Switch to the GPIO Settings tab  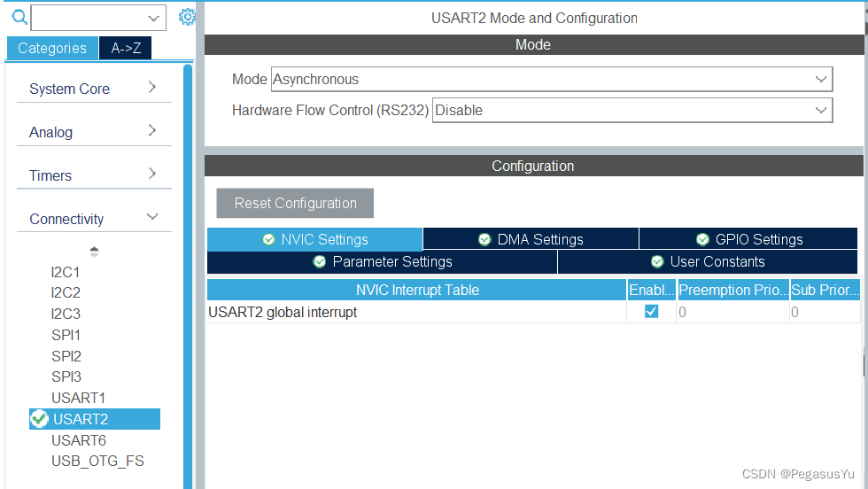click(748, 239)
